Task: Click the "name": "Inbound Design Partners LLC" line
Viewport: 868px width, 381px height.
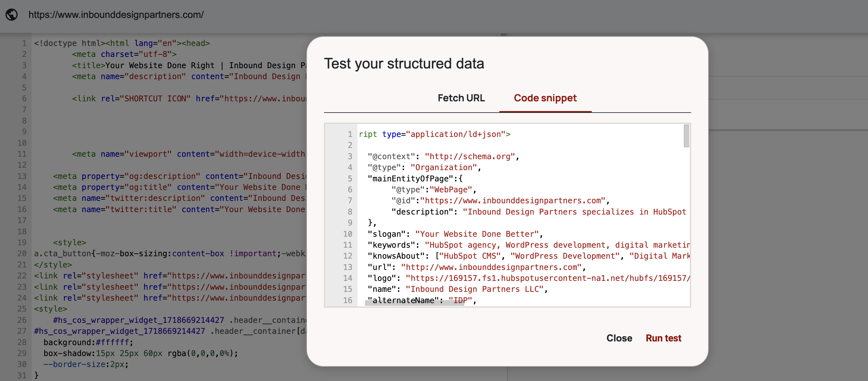Action: pos(458,289)
